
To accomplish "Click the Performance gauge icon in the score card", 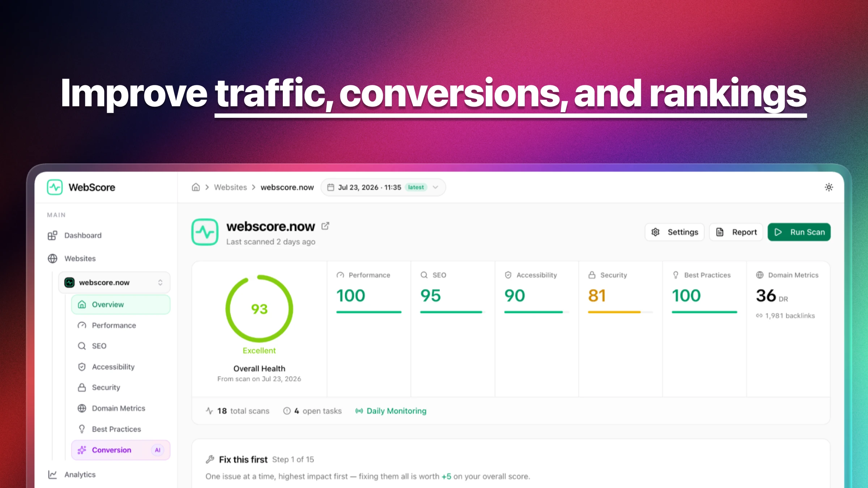I will click(x=340, y=275).
